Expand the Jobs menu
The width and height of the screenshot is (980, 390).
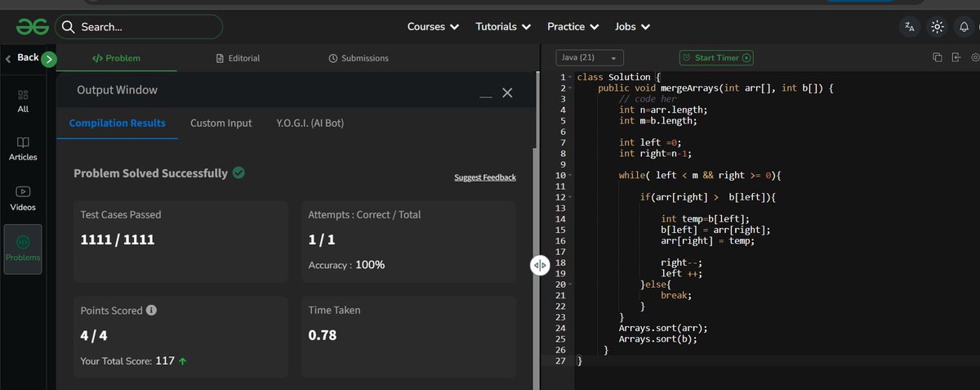pos(633,27)
